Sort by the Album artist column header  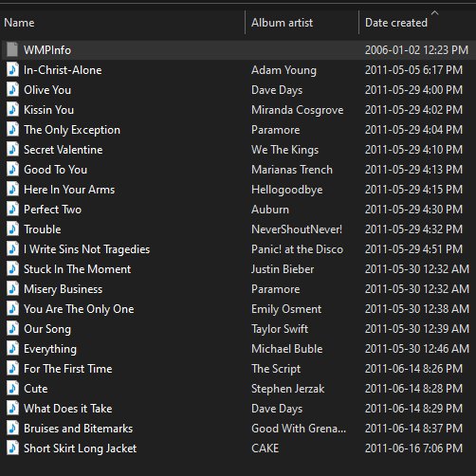(282, 23)
